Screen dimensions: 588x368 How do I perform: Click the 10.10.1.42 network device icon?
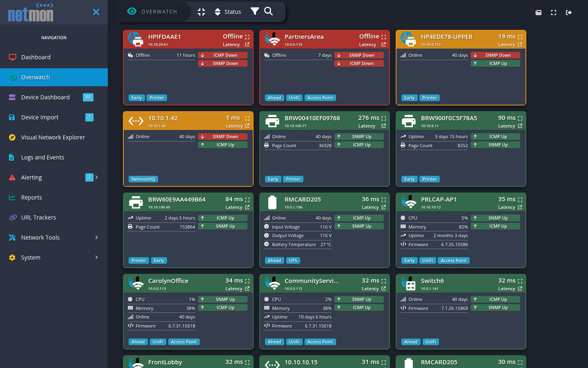136,121
